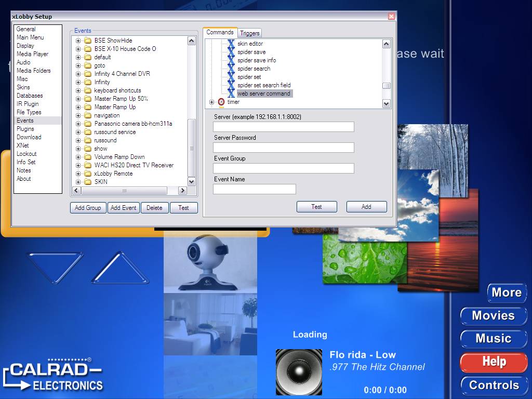Expand the timer command node

coord(212,102)
